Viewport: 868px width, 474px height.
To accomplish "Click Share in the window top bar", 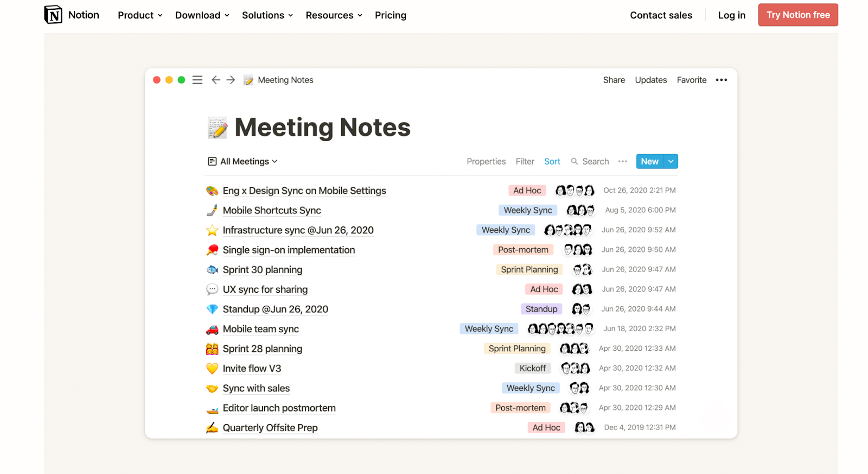I will pos(614,80).
